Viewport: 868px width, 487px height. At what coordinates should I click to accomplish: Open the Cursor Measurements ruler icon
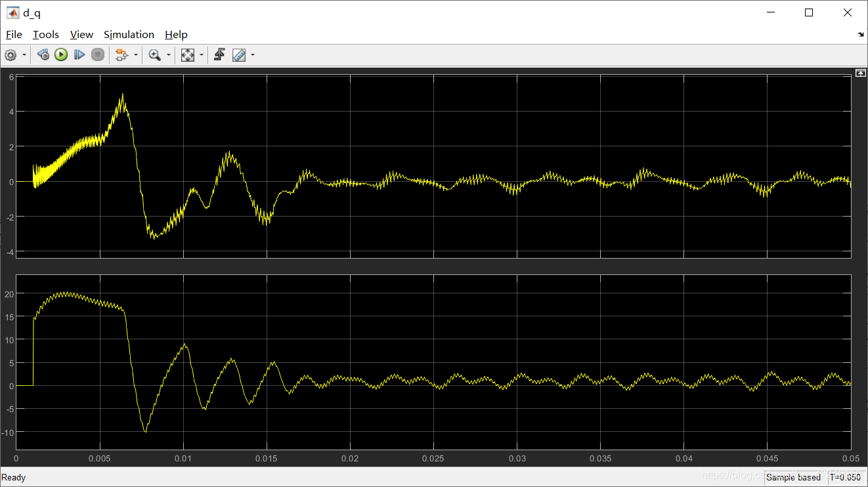(x=239, y=55)
